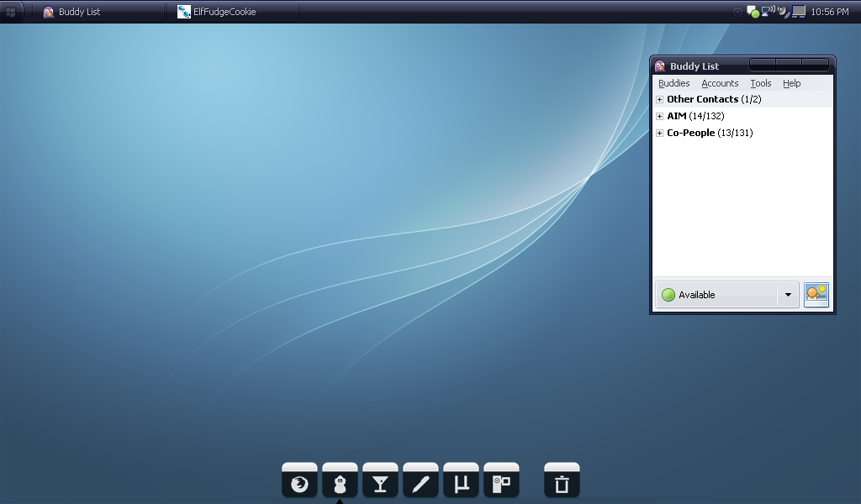Open the Accounts menu

tap(720, 83)
